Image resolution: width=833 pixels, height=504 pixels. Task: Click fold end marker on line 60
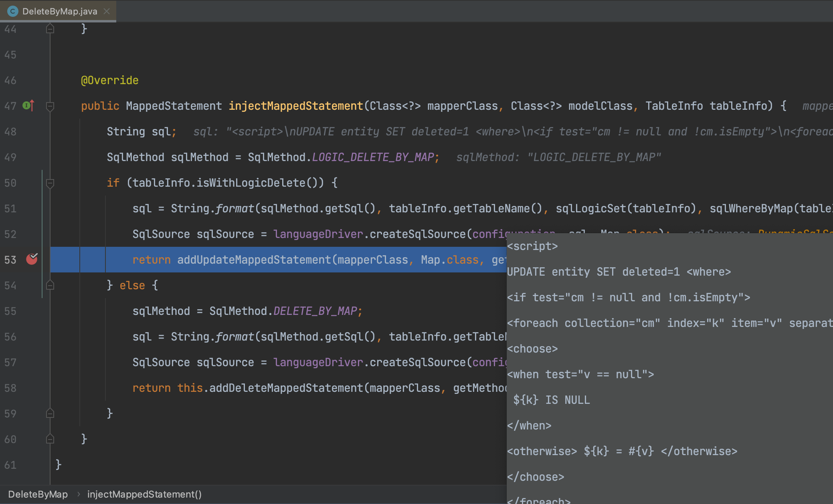[x=50, y=439]
